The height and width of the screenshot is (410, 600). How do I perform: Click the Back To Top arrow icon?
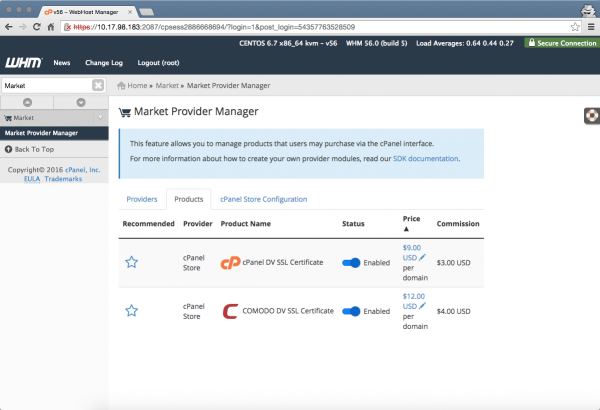click(8, 149)
